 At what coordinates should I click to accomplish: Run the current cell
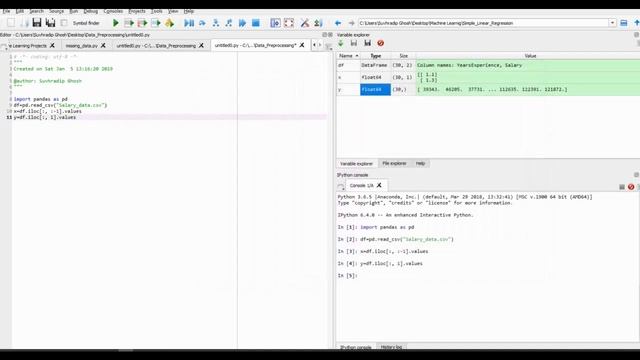(129, 23)
